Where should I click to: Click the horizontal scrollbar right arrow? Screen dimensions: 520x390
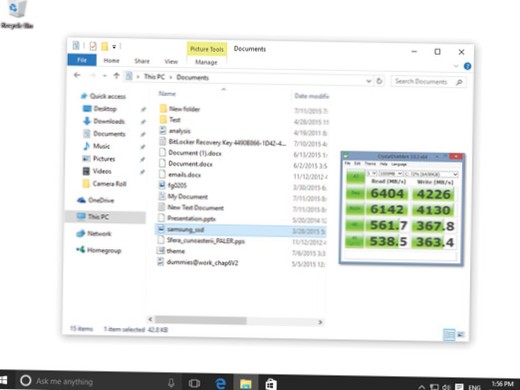pos(320,322)
